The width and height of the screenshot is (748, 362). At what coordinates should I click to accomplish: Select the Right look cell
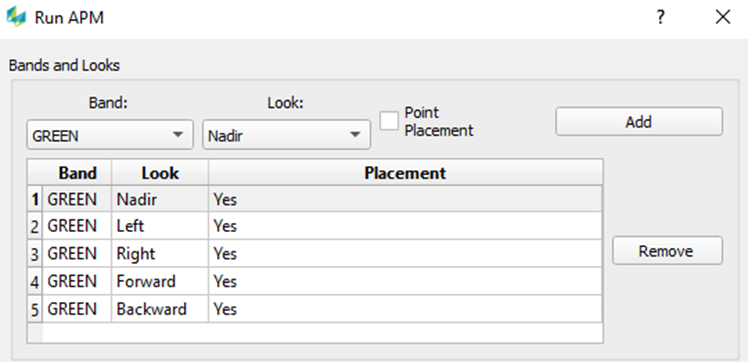pyautogui.click(x=160, y=254)
